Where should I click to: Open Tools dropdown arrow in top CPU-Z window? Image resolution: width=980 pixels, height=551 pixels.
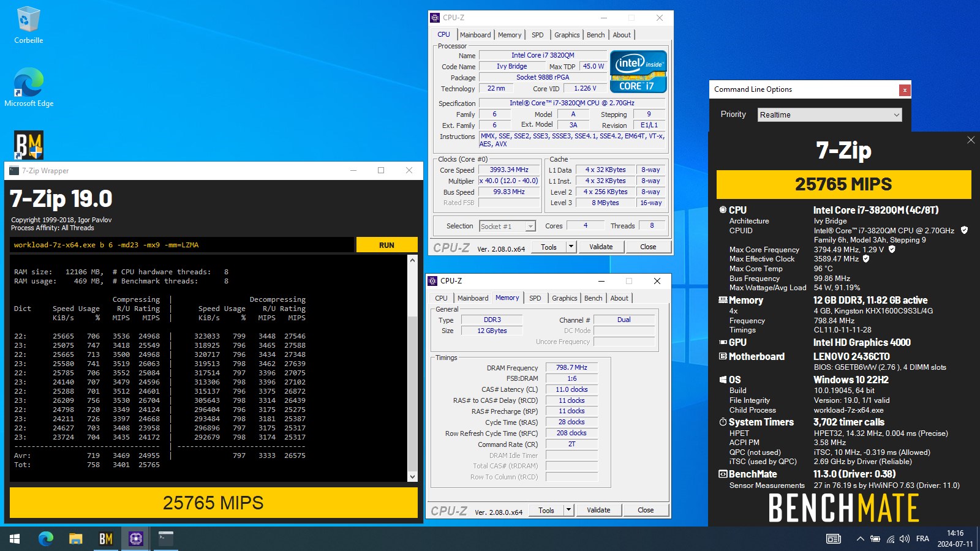[x=571, y=247]
